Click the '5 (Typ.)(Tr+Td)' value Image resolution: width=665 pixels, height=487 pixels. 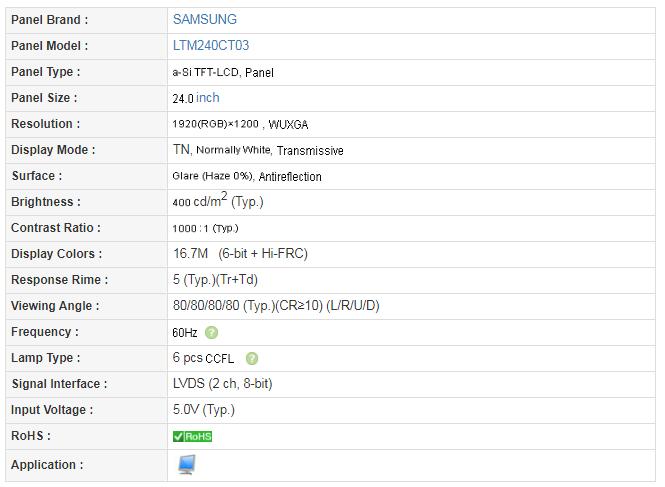[x=215, y=280]
